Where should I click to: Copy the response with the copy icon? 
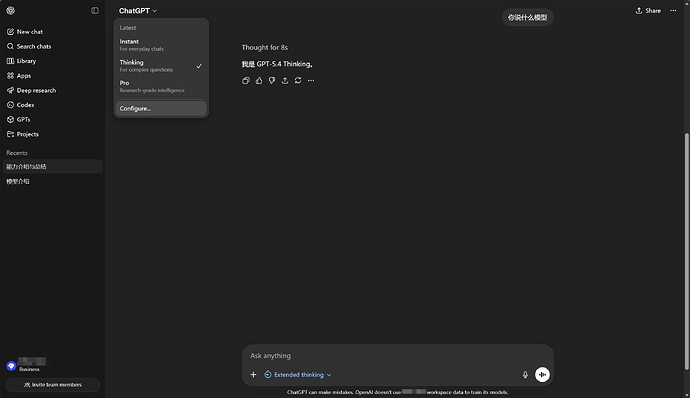pyautogui.click(x=246, y=81)
